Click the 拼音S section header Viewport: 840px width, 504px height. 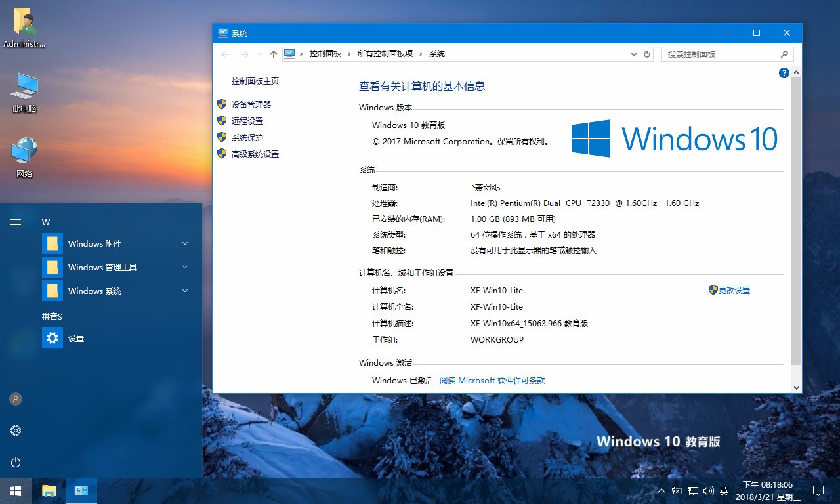[x=52, y=316]
